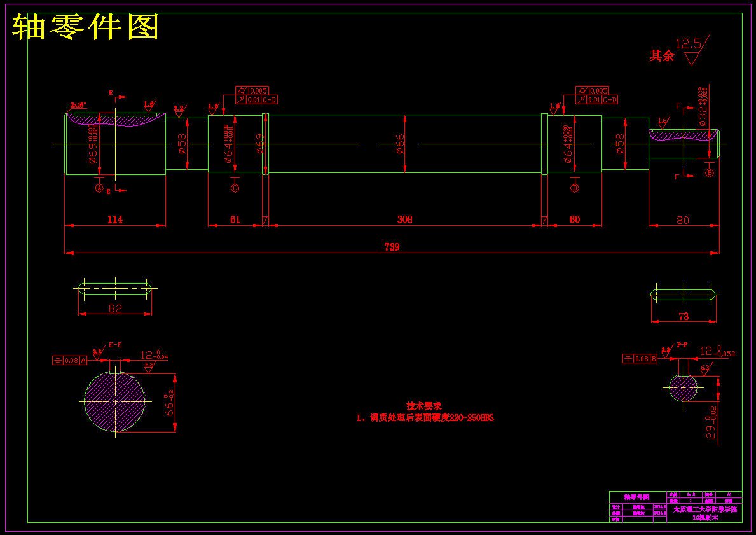Screen dimensions: 756x535
Task: Click the hatched F-F circular cross-section
Action: 683,388
